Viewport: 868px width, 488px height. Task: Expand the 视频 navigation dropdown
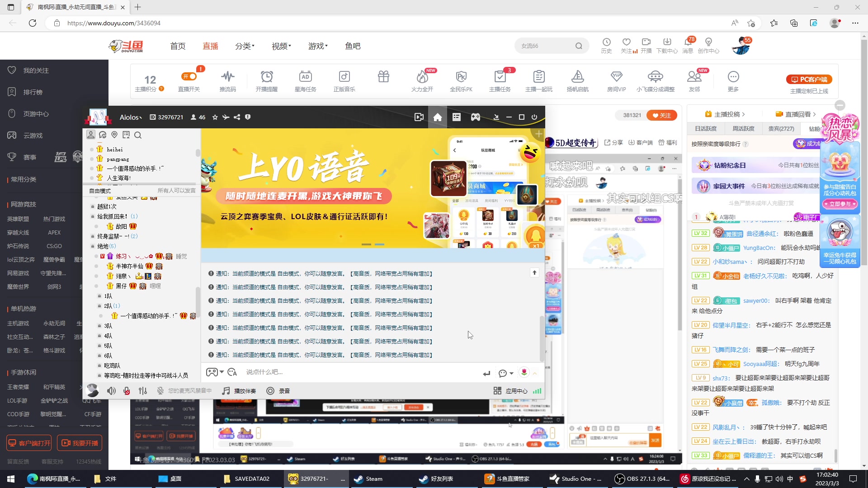point(281,46)
